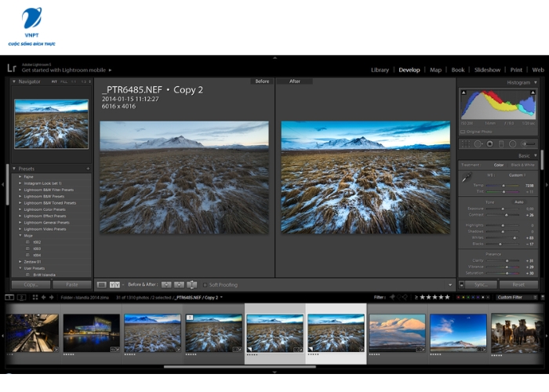
Task: Switch to the Map module
Action: click(x=435, y=70)
